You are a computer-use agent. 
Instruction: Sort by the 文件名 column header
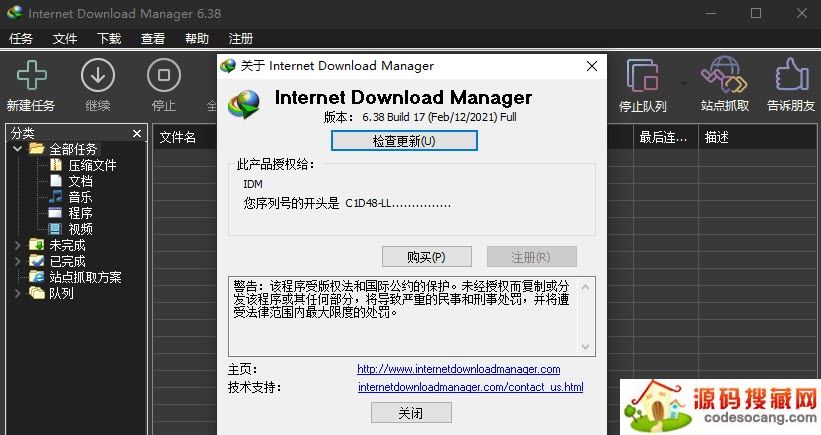[x=177, y=138]
